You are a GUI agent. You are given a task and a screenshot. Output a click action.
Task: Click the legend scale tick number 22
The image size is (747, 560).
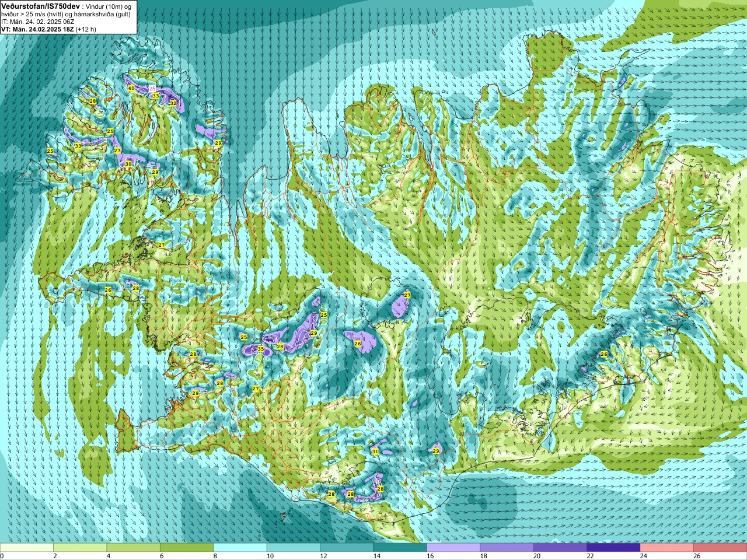coord(590,556)
